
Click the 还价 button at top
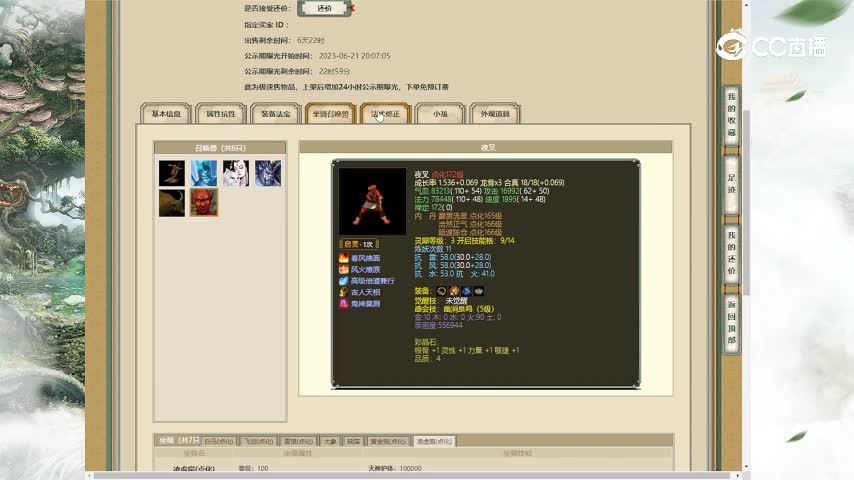324,8
